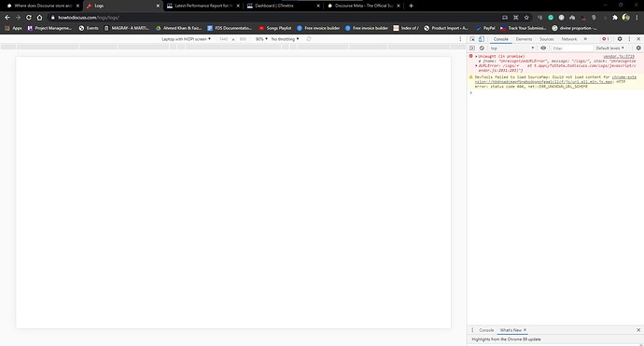
Task: Click the address bar URL
Action: [89, 18]
